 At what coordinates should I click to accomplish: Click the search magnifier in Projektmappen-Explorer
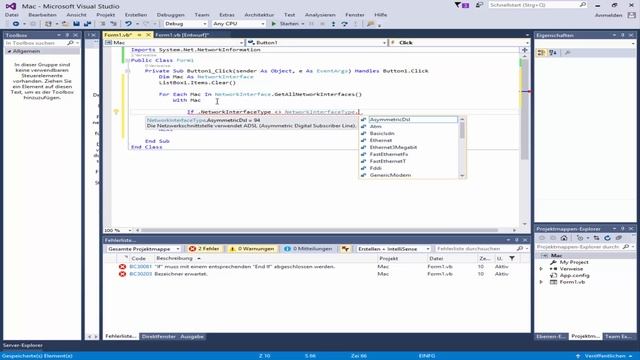[626, 247]
